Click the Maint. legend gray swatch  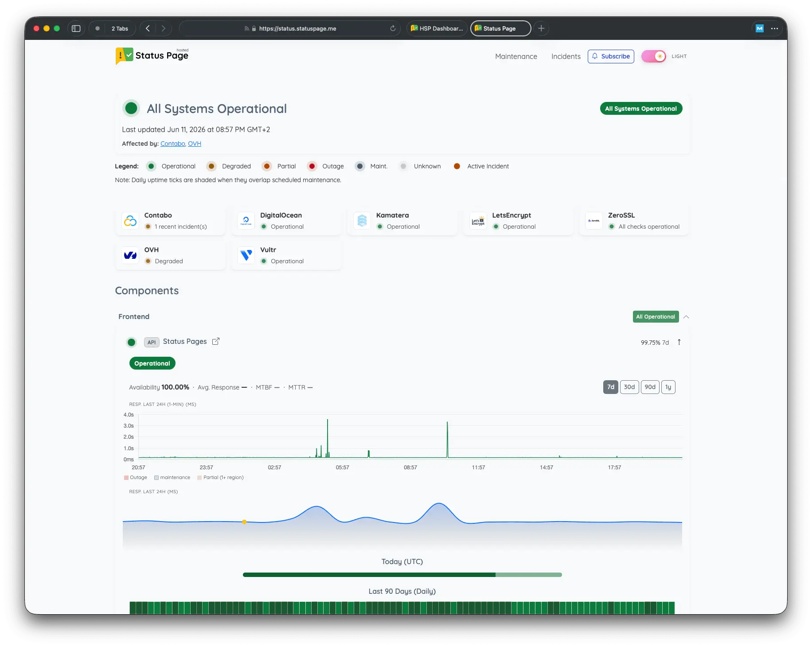pyautogui.click(x=360, y=166)
